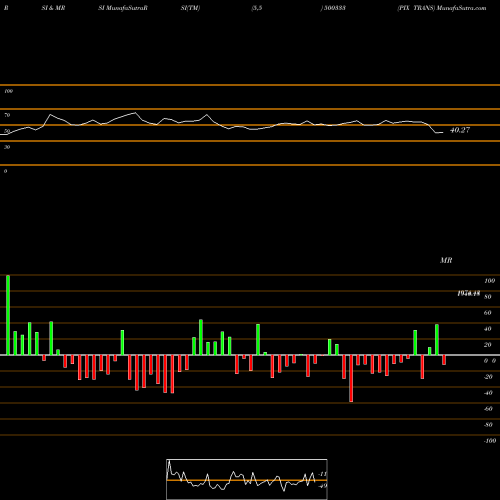
Task: Click the RSI axis label 100
Action: [9, 91]
